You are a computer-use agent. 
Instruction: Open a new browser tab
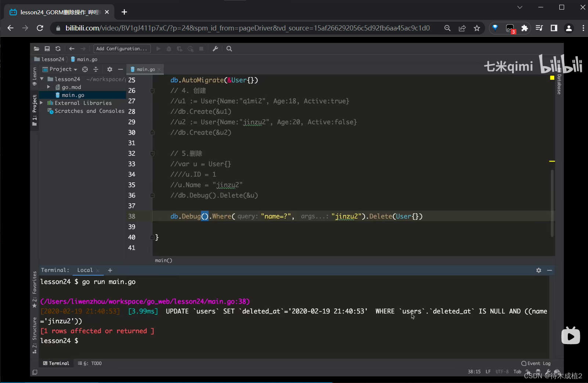[124, 12]
